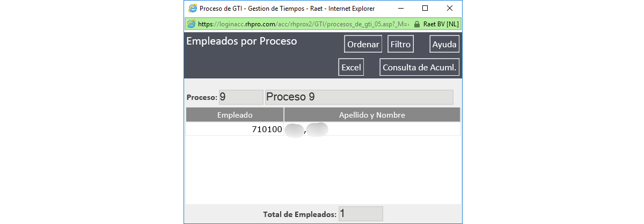This screenshot has height=224, width=644.
Task: Click the Proceso 9 description field
Action: [x=359, y=97]
